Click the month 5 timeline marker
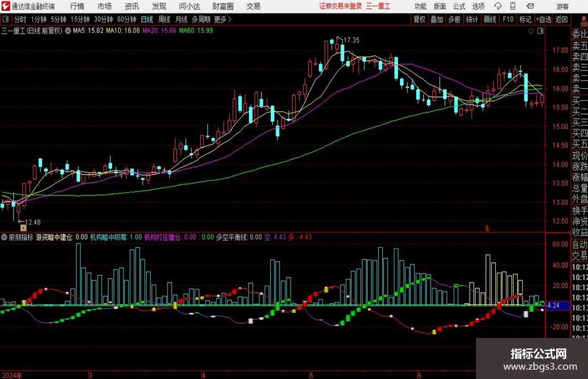This screenshot has width=588, height=379. [x=311, y=375]
